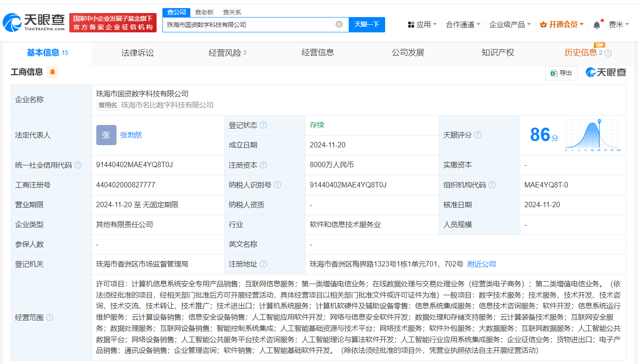Click the help icon next to 经营范围

(x=49, y=317)
